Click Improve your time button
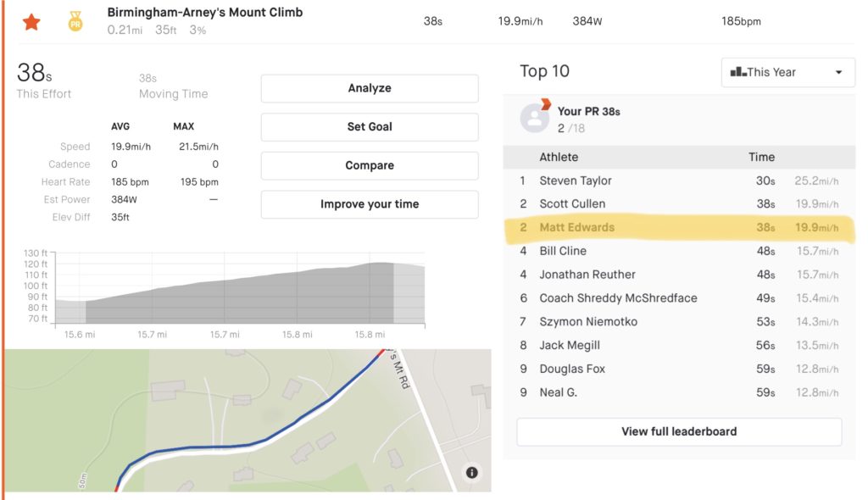This screenshot has width=868, height=500. [370, 204]
